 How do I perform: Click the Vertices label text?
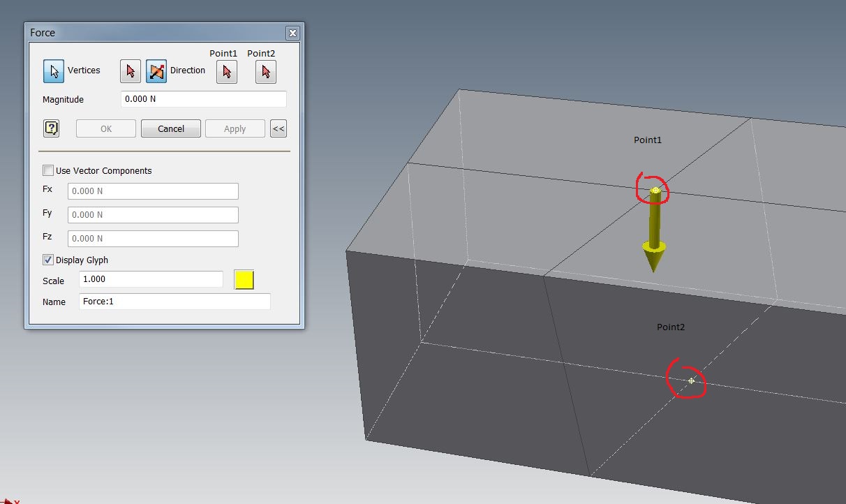(84, 71)
